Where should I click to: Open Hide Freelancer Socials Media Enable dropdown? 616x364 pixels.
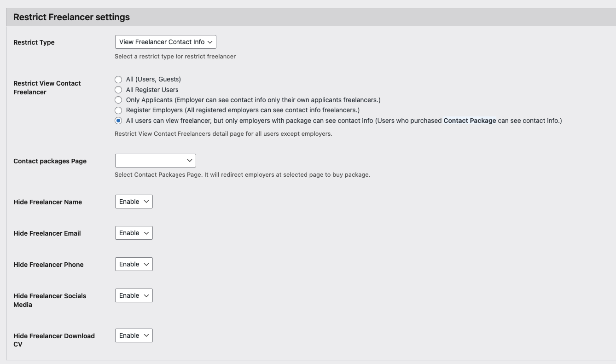click(x=134, y=295)
